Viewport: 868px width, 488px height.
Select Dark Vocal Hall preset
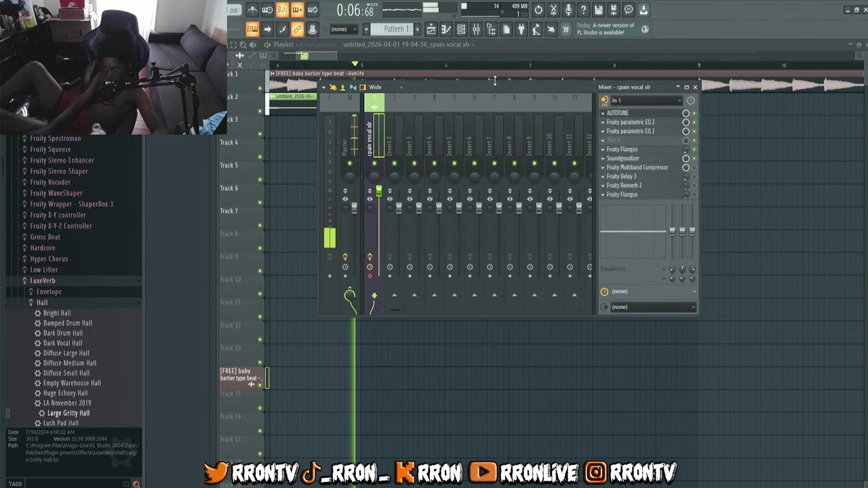[x=63, y=343]
